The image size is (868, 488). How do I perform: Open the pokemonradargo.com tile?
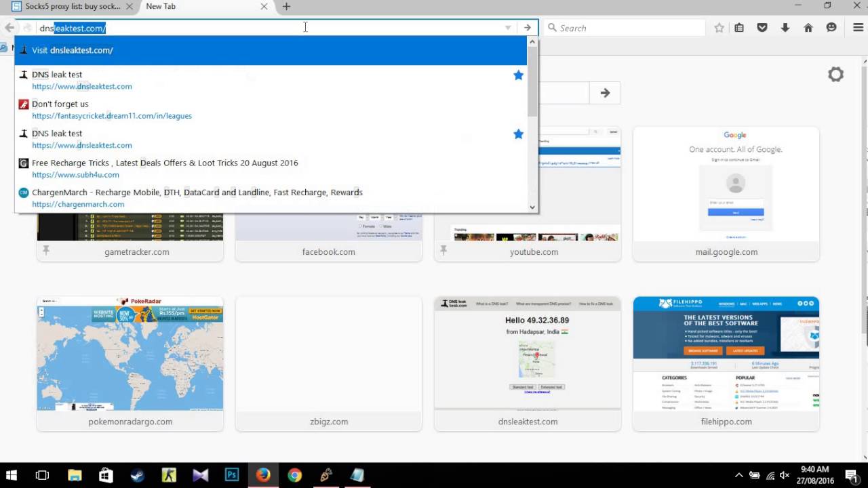click(x=130, y=363)
